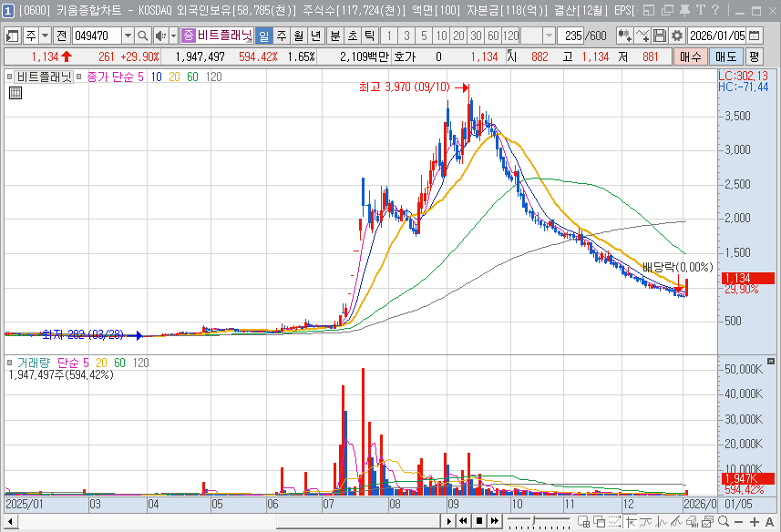Close the volume panel with x icon
This screenshot has height=532, width=781.
pos(771,362)
